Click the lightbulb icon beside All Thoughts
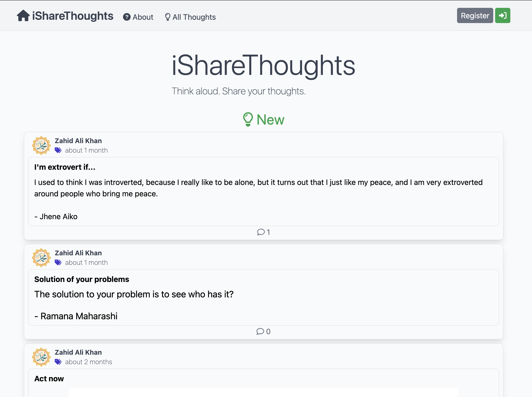Viewport: 532px width, 397px height. [x=168, y=17]
